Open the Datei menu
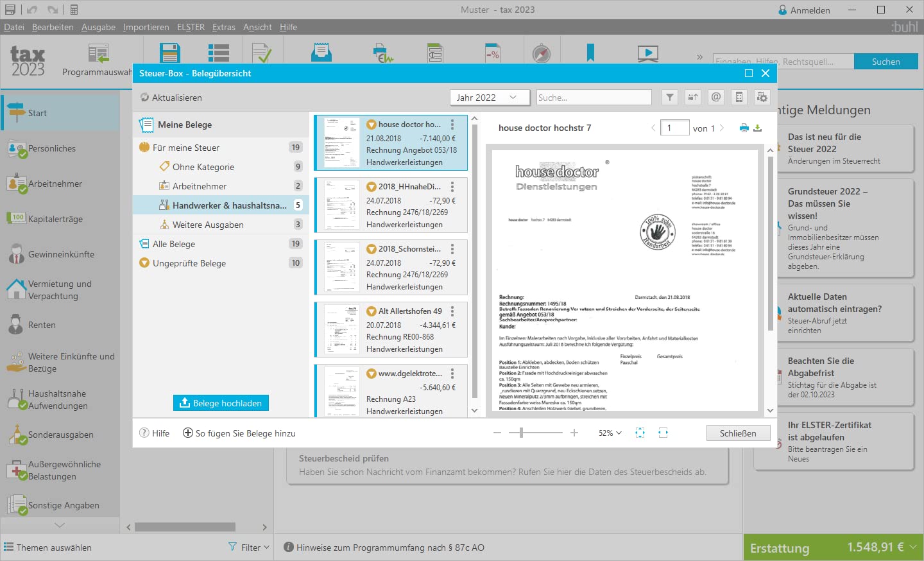This screenshot has width=924, height=561. pyautogui.click(x=14, y=27)
